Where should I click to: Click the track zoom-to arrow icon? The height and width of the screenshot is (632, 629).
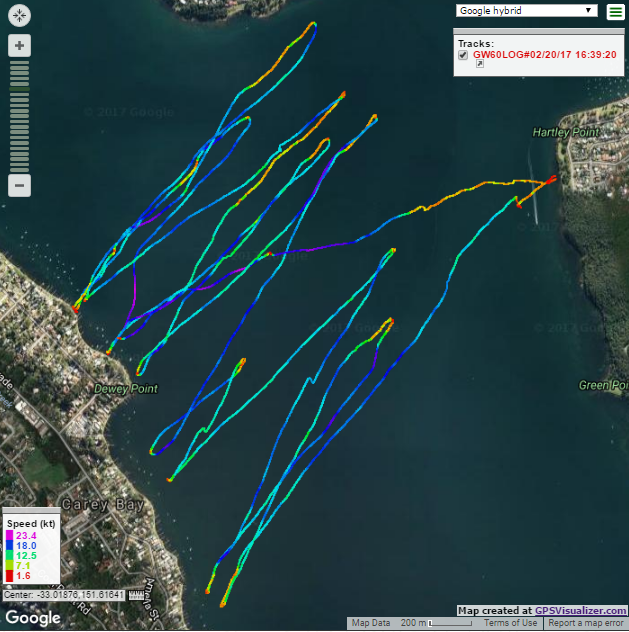click(x=479, y=64)
